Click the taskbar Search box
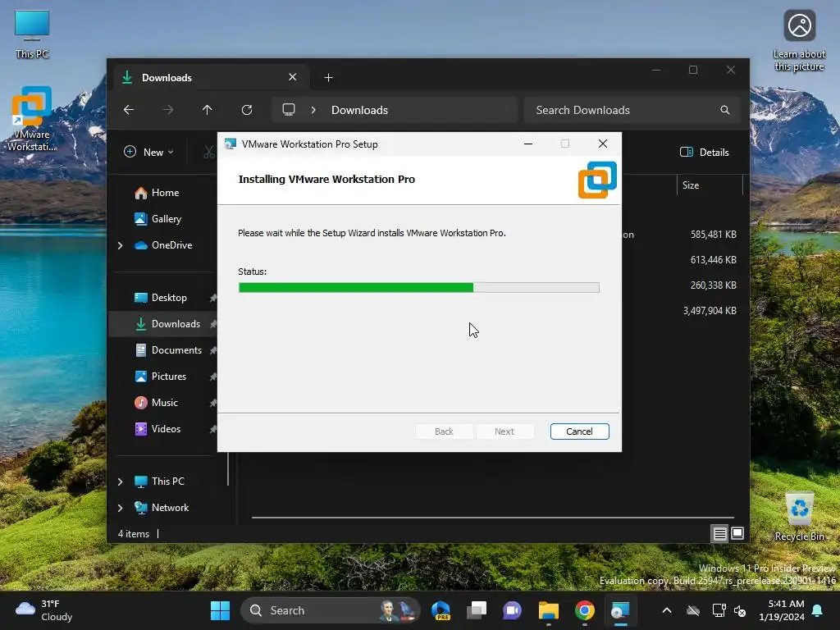 331,610
